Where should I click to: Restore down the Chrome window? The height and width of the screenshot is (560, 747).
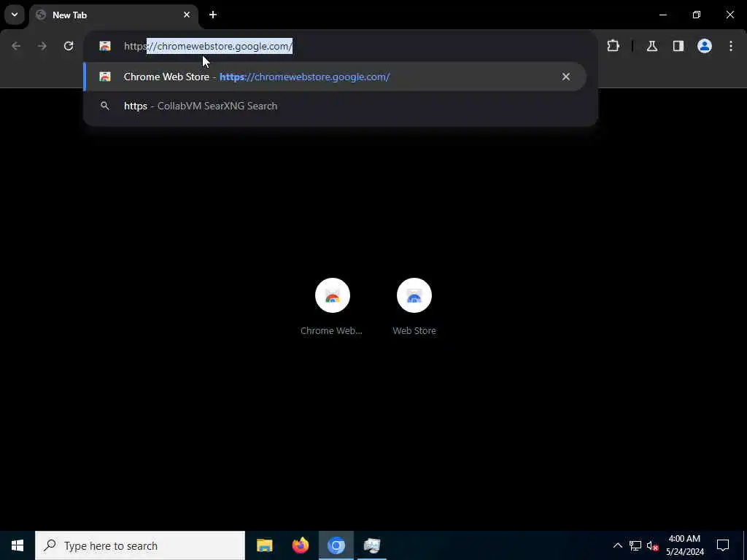coord(697,15)
